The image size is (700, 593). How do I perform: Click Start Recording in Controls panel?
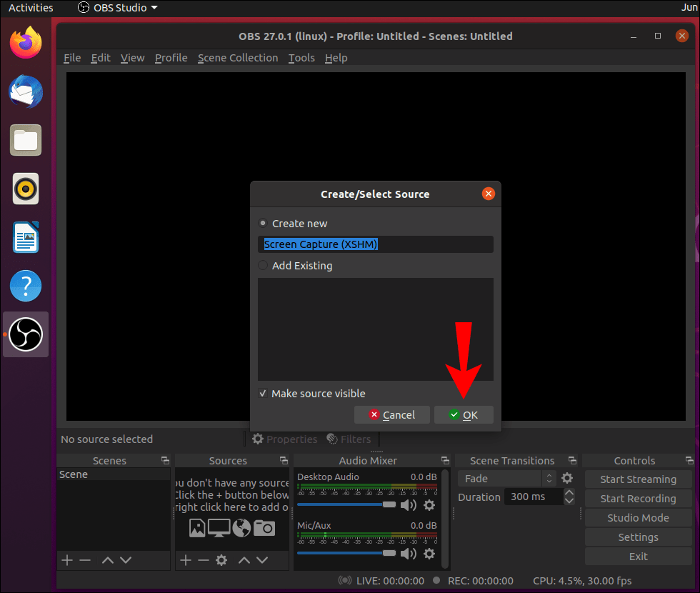point(638,498)
